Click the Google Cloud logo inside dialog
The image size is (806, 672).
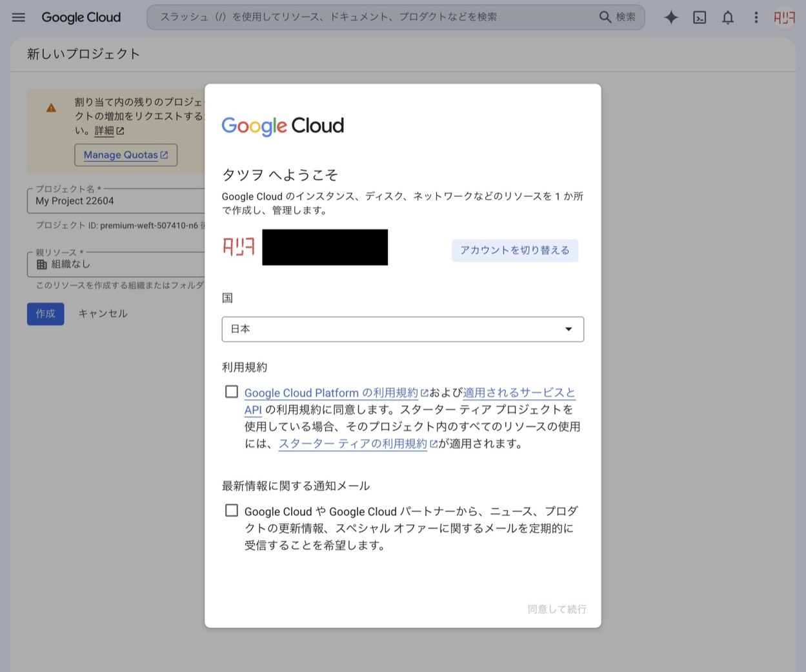(283, 126)
